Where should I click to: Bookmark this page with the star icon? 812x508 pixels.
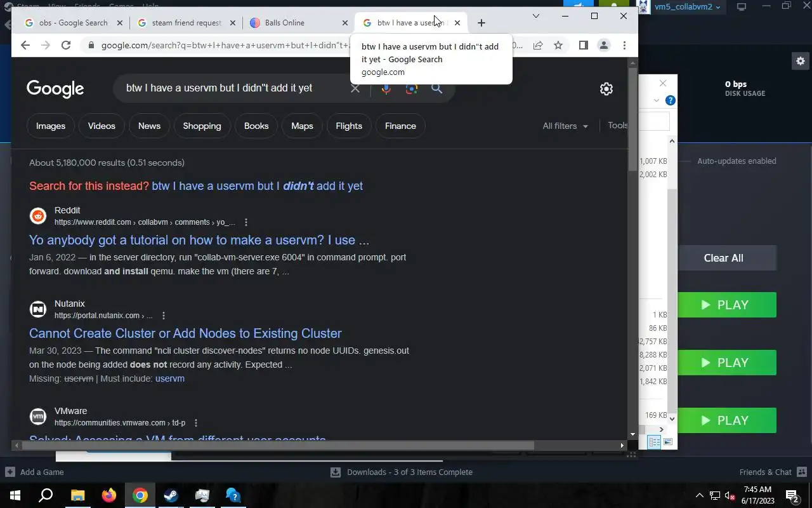(x=558, y=45)
